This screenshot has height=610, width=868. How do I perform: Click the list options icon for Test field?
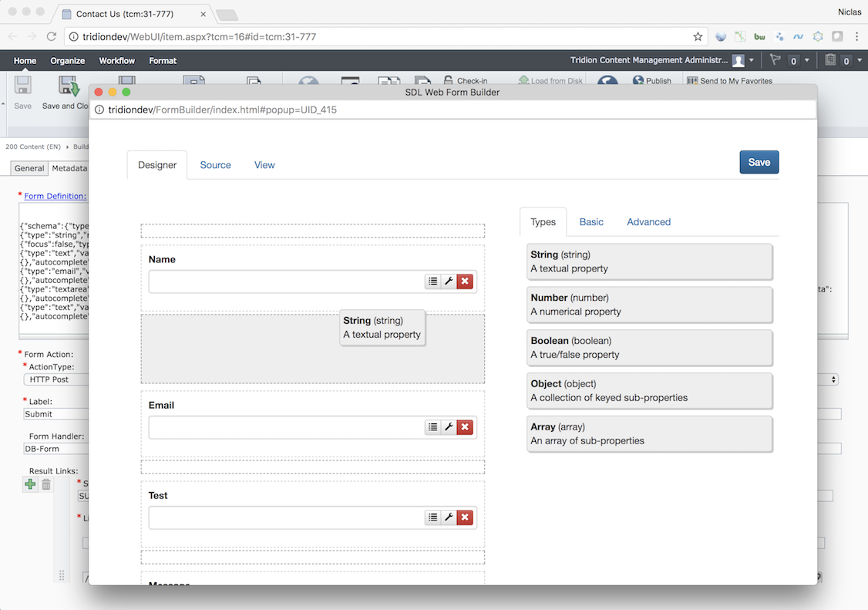[433, 517]
